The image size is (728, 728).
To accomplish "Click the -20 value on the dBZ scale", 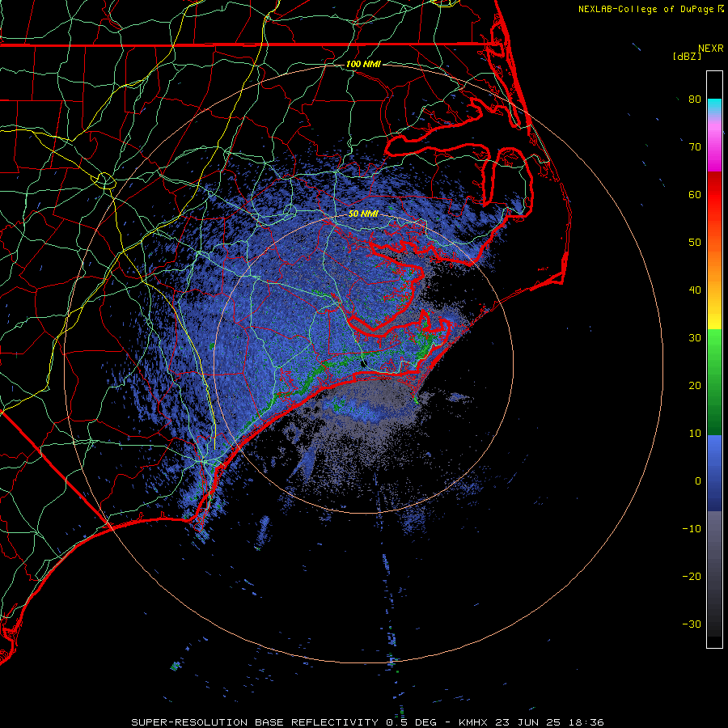I will click(x=692, y=576).
